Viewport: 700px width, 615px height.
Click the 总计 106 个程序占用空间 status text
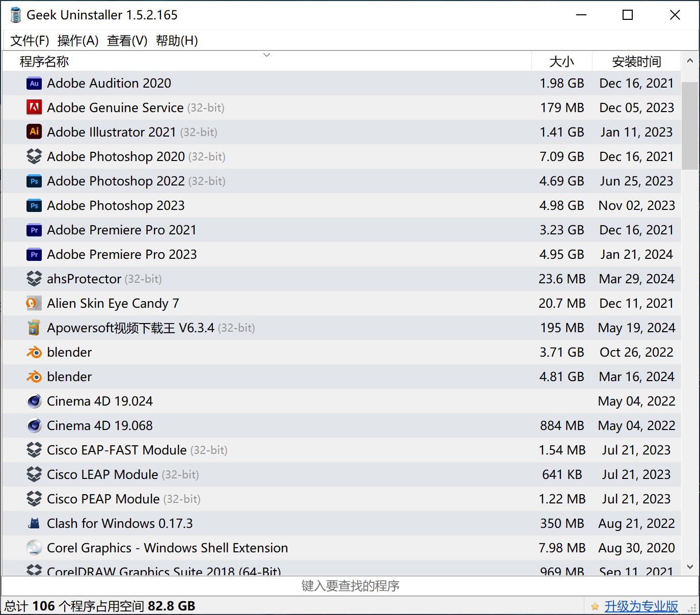[x=100, y=606]
